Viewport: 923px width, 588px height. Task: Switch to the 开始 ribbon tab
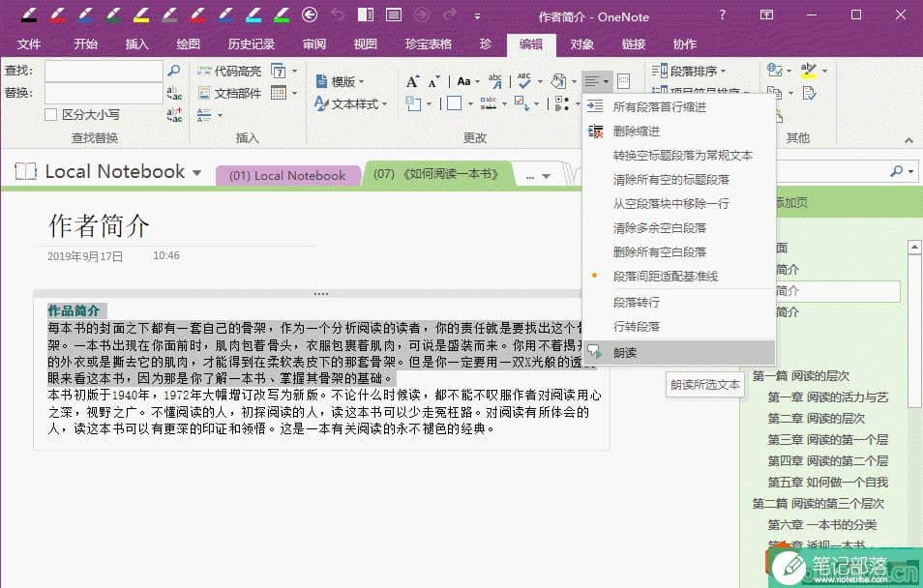point(85,44)
